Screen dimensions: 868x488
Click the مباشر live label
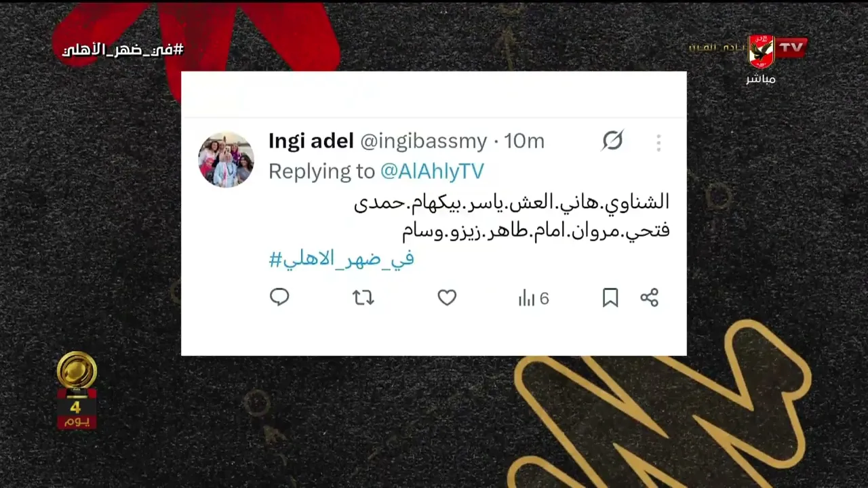click(x=761, y=79)
